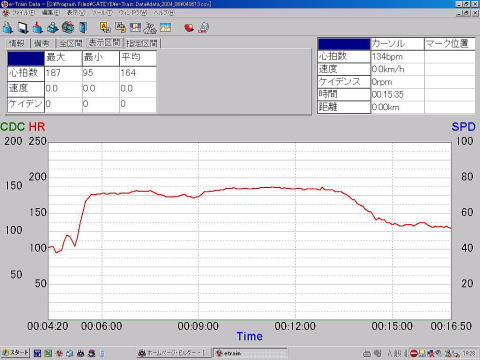Switch to the 全区間 tab
480x360 pixels.
pos(71,43)
